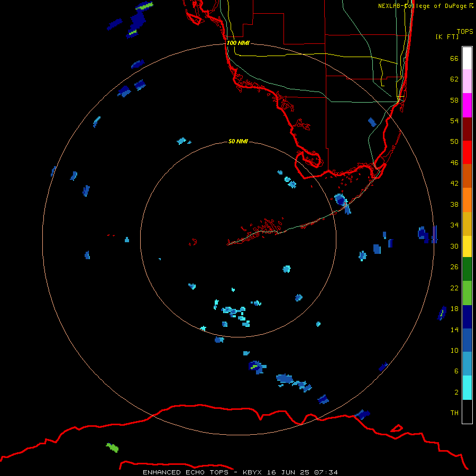Select the magenta color swatch in legend
Screen dimensions: 476x476
coord(467,105)
